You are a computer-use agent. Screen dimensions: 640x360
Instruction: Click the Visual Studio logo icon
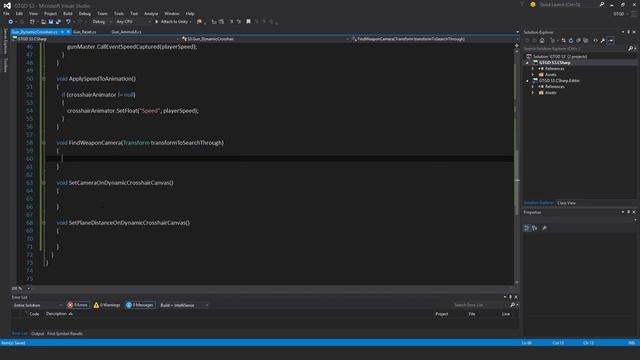coord(7,6)
